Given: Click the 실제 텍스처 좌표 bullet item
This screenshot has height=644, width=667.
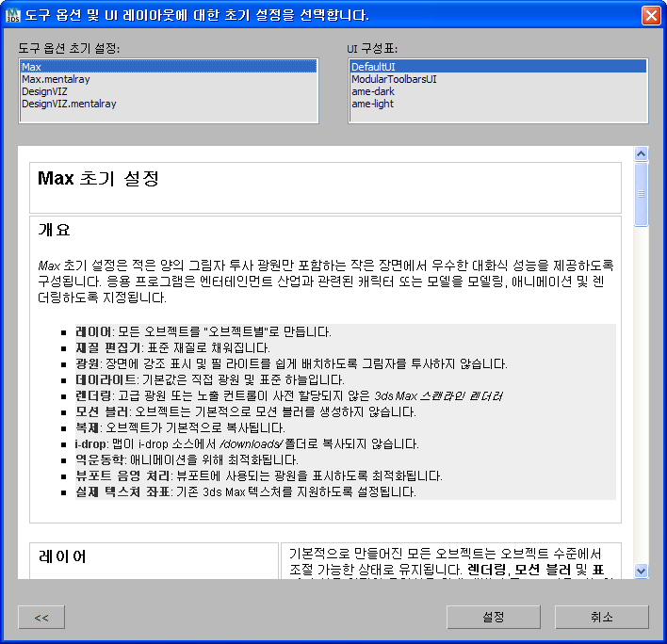Looking at the screenshot, I should pyautogui.click(x=246, y=491).
